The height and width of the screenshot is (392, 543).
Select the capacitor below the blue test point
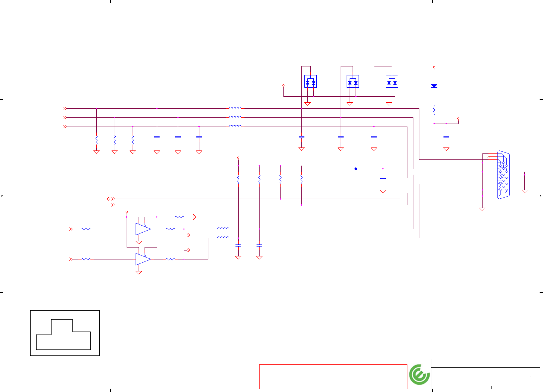(383, 179)
